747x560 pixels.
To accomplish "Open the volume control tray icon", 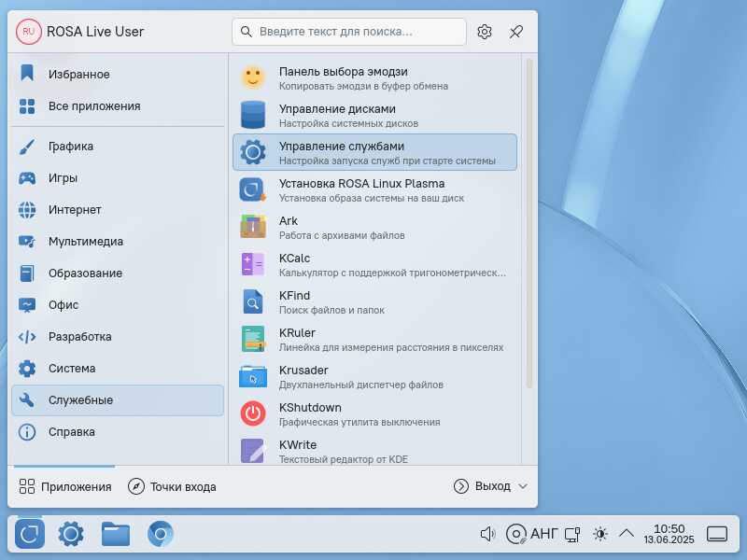I will pos(487,534).
